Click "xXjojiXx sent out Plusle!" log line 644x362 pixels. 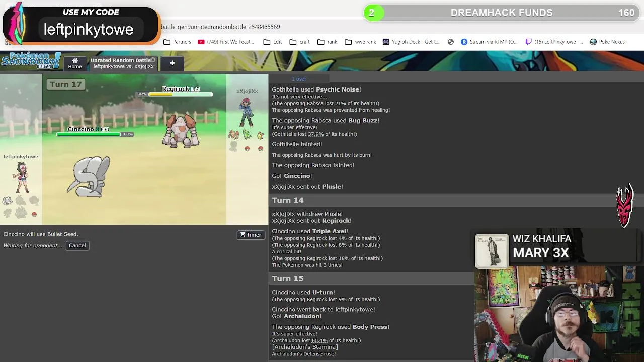307,187
